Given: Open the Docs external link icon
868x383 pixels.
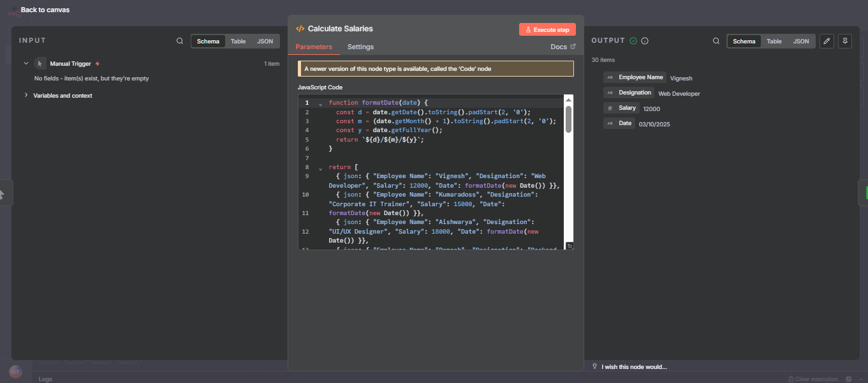Looking at the screenshot, I should coord(573,47).
